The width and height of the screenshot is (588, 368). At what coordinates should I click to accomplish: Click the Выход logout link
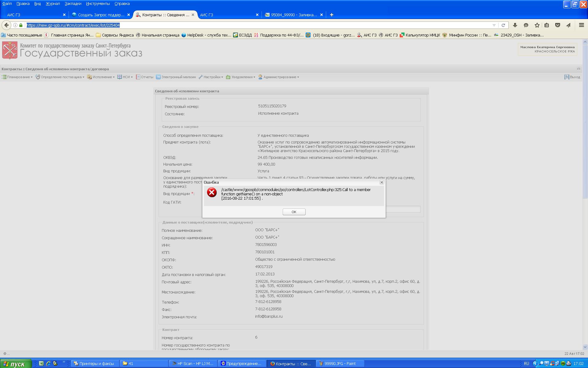point(572,77)
